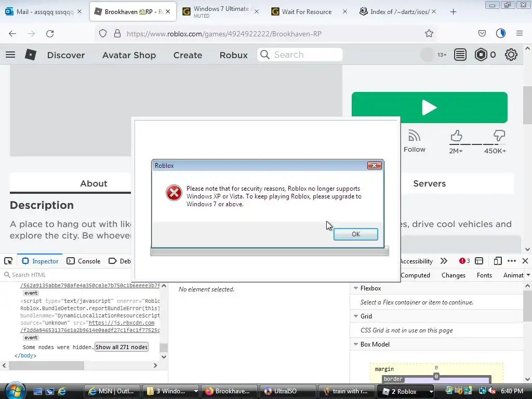Bookmark this page with the star icon
Viewport: 532px width, 399px height.
pos(429,34)
